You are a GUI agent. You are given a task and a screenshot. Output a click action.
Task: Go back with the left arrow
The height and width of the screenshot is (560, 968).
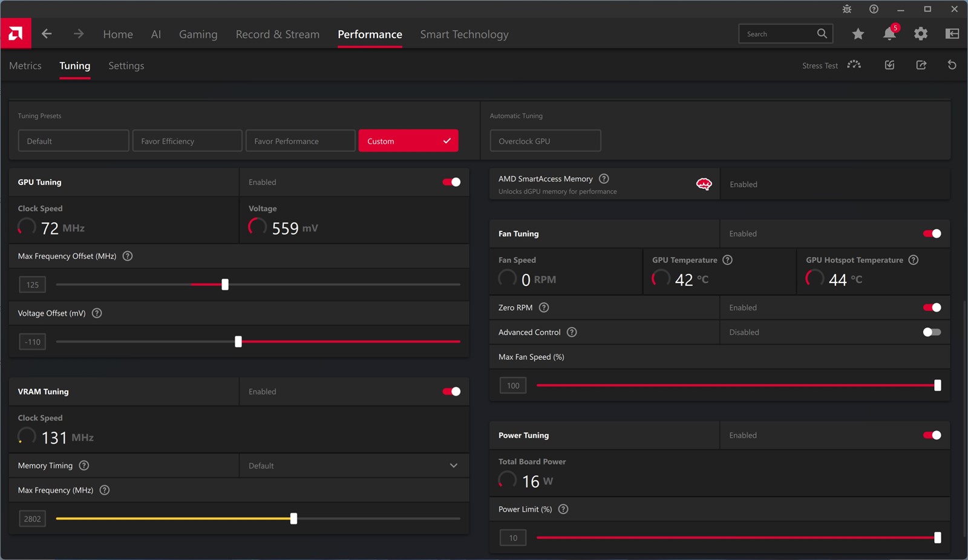[47, 34]
